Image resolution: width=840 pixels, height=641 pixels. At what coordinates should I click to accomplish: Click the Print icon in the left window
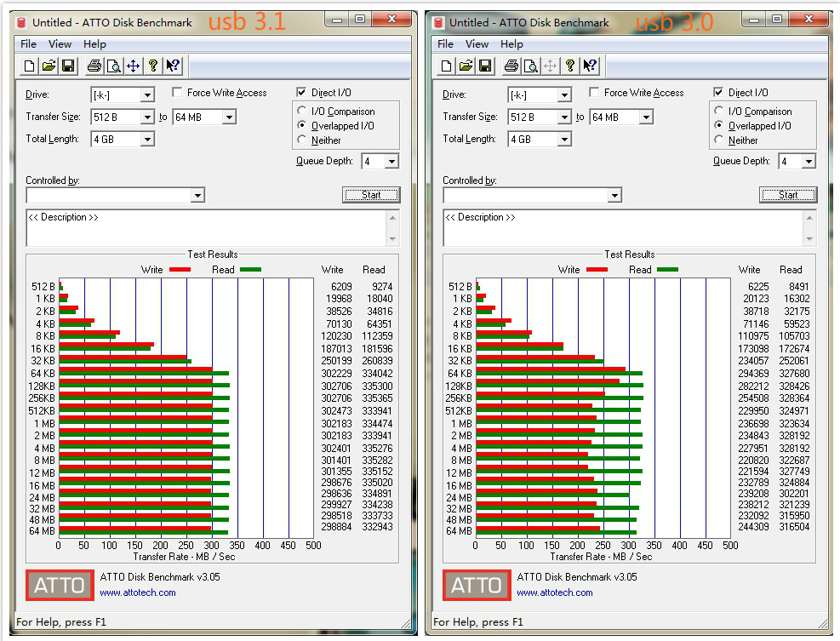coord(94,66)
